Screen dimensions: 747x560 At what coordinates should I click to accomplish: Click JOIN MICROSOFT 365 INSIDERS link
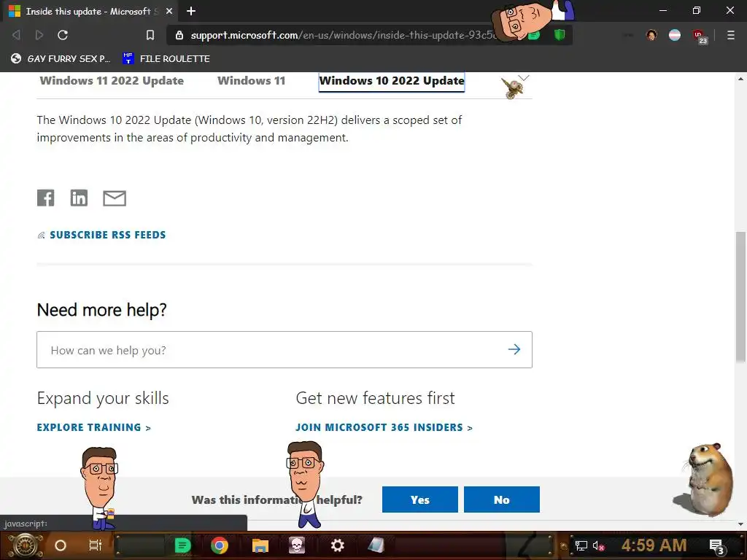384,427
